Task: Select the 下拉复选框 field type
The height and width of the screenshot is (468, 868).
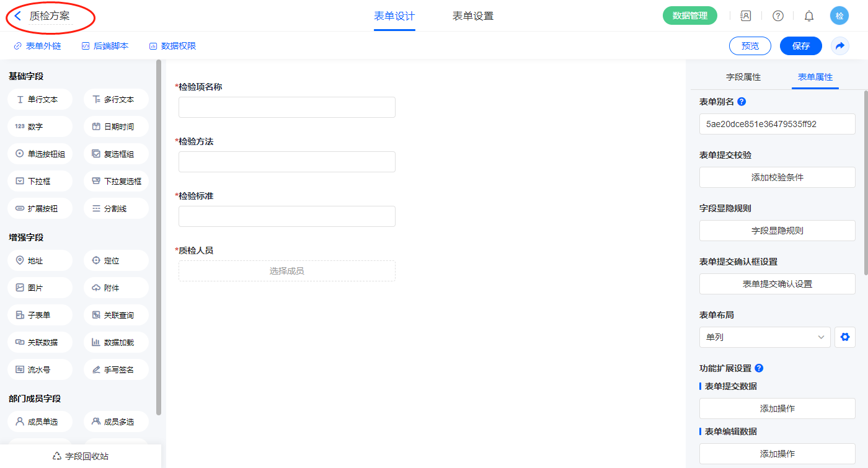Action: pyautogui.click(x=116, y=181)
